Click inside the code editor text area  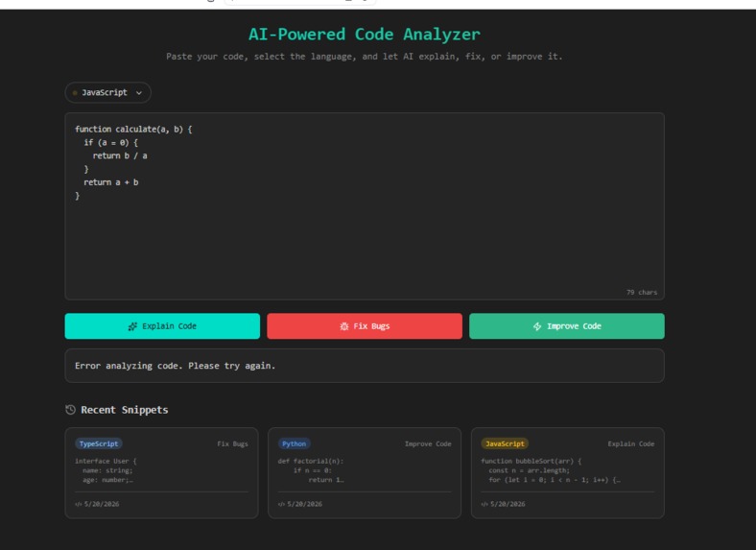click(365, 206)
